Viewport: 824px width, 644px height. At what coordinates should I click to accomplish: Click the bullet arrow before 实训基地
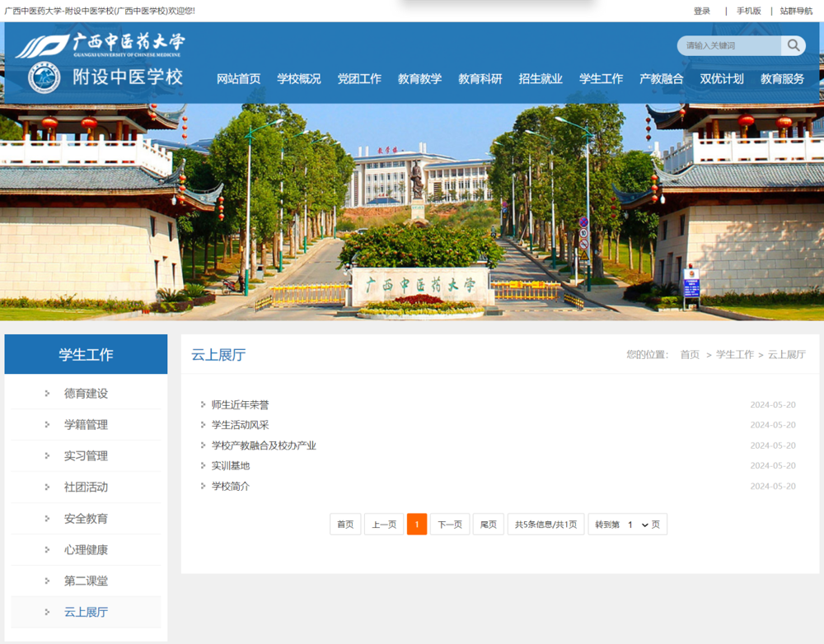pos(201,465)
